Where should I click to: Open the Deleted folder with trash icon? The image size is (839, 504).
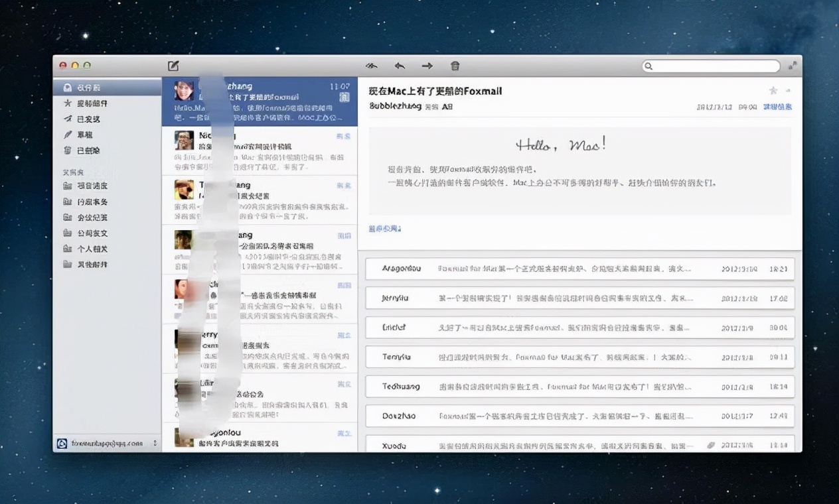click(x=107, y=151)
